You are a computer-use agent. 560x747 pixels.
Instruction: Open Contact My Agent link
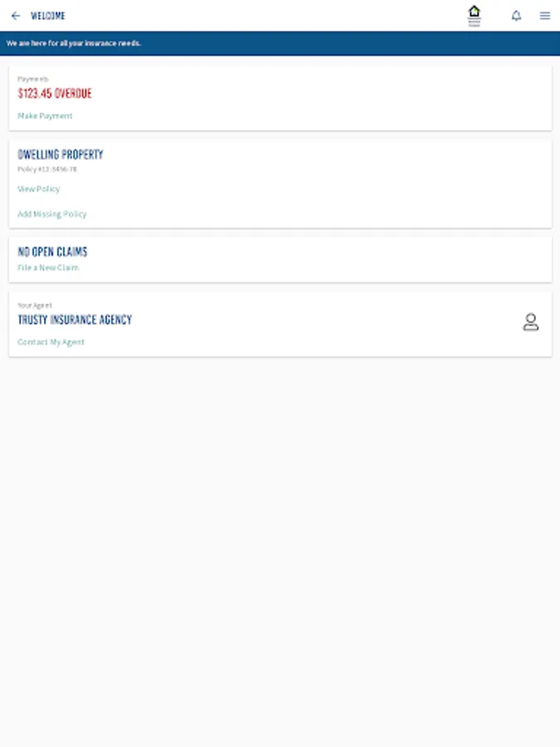tap(51, 342)
